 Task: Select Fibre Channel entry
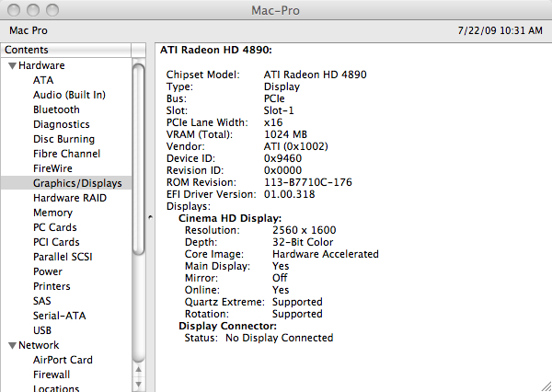66,154
